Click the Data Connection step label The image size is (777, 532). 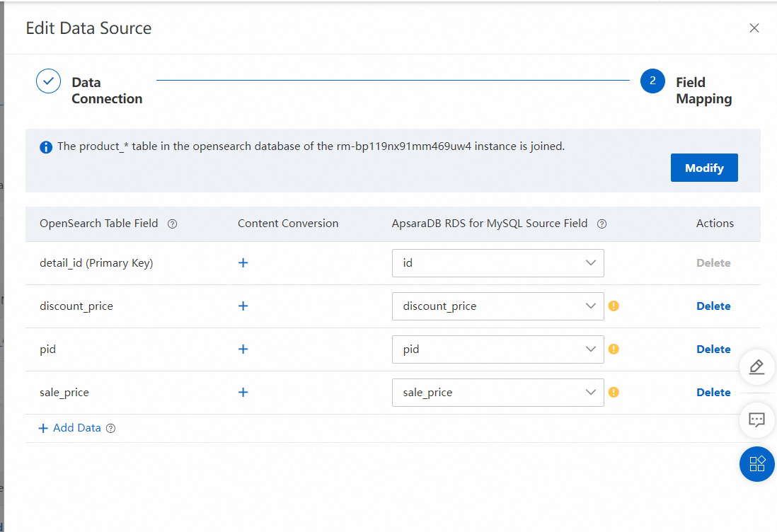(x=107, y=90)
